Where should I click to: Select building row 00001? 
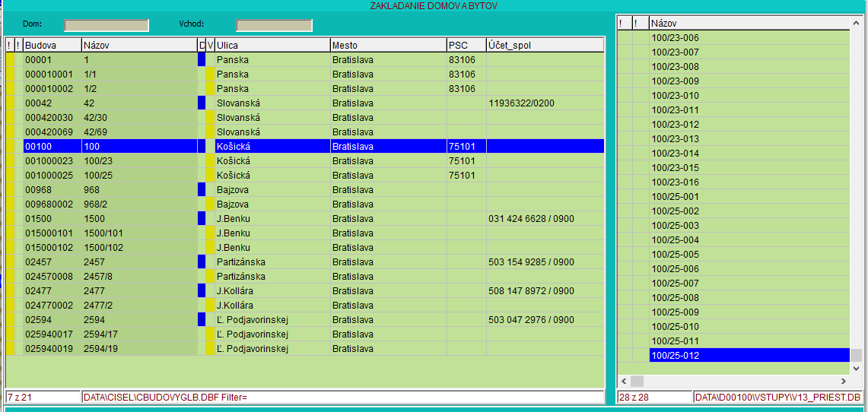pos(304,60)
